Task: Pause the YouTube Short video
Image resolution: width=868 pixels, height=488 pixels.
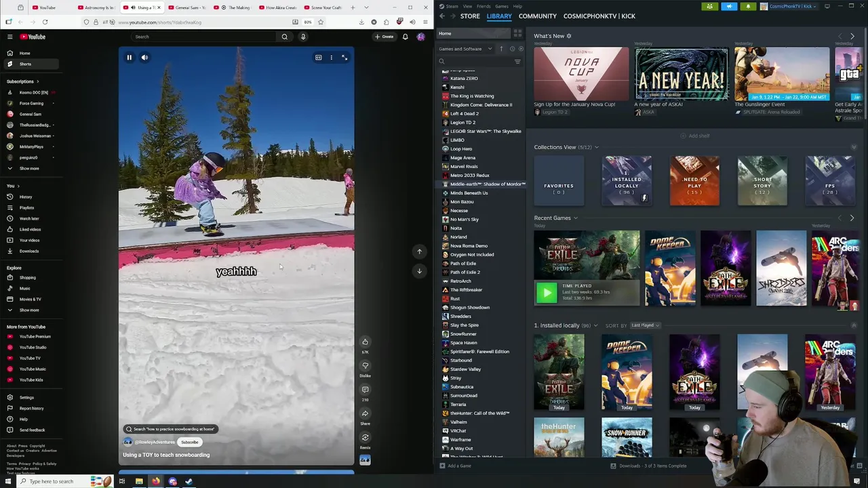Action: (x=129, y=58)
